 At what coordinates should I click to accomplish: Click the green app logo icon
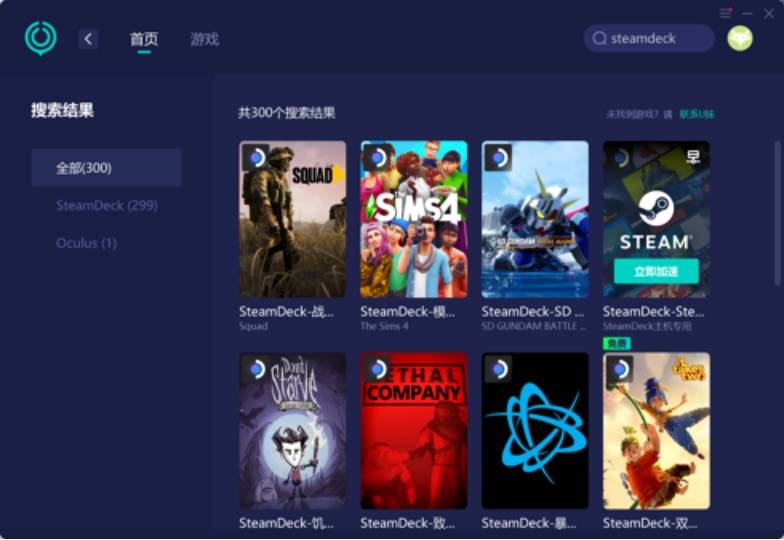(41, 39)
